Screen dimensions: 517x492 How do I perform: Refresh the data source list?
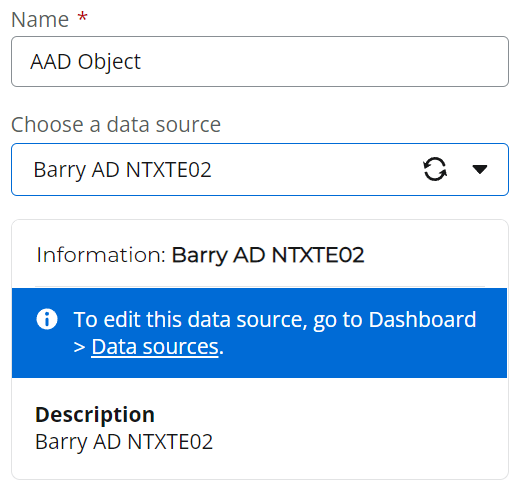pyautogui.click(x=435, y=169)
